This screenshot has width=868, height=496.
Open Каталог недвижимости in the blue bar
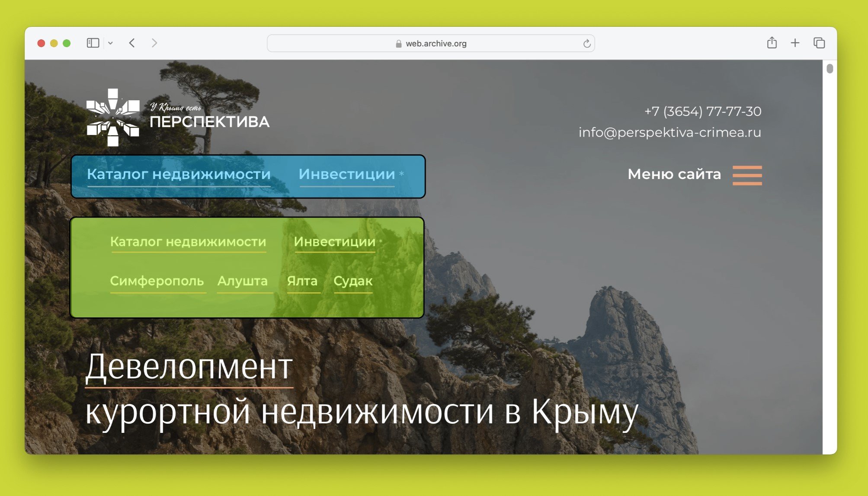pos(179,174)
